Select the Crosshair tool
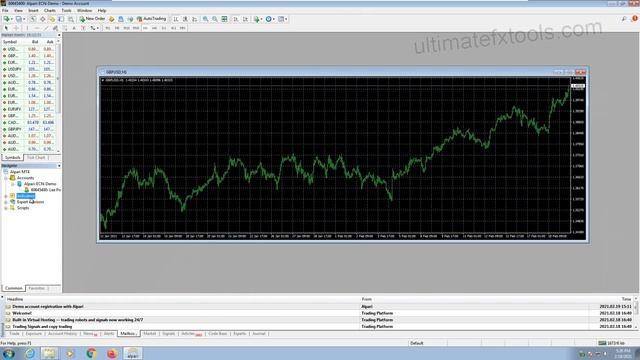Viewport: 640px width, 360px height. coord(16,28)
